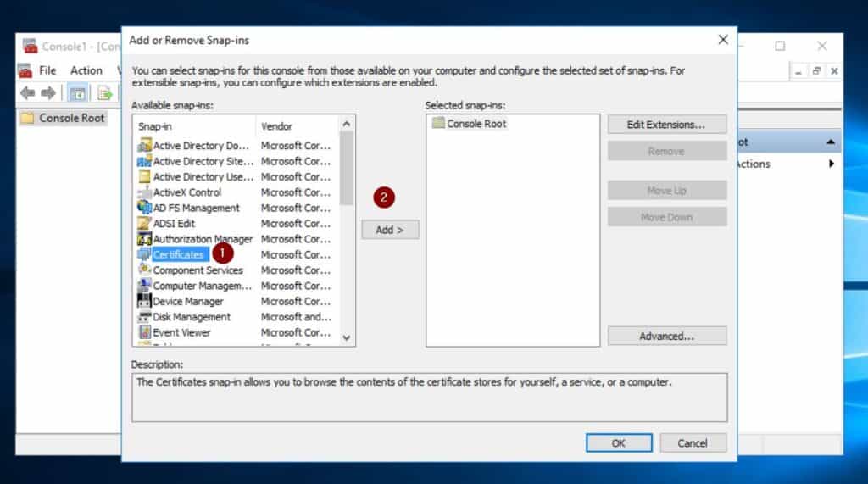Click the Export List toolbar icon in Console1
868x484 pixels.
click(x=104, y=93)
